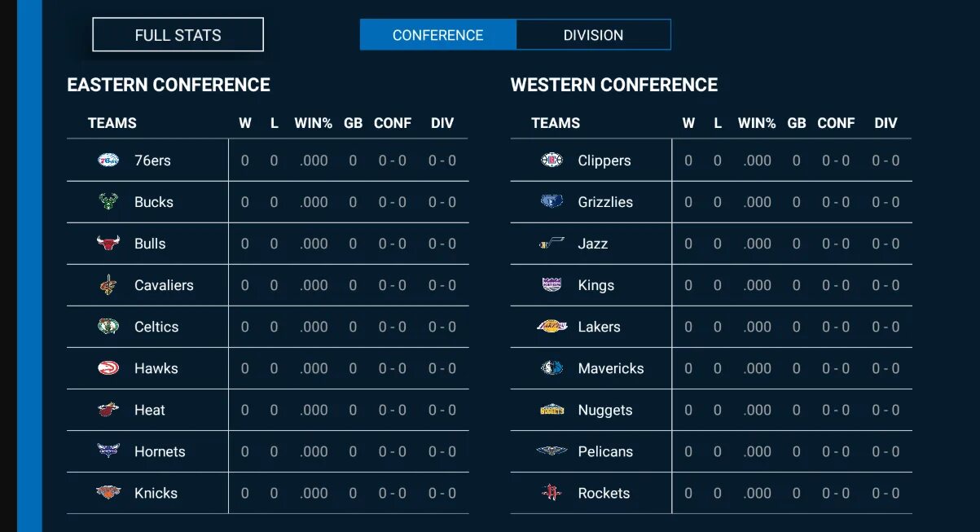Click the Hawks team logo
The width and height of the screenshot is (980, 532).
(x=108, y=368)
